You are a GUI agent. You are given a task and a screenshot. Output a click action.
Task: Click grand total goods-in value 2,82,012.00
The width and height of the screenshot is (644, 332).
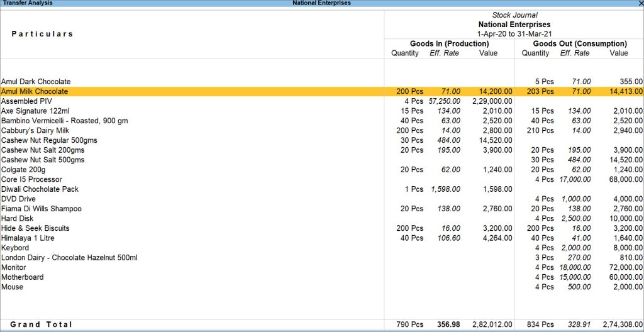[492, 324]
